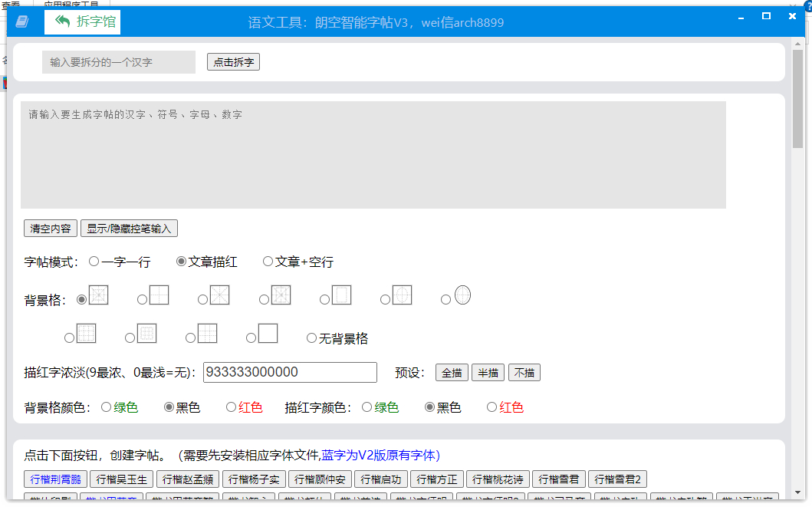
Task: Create copybook with 行楷桃花诗 font
Action: [x=498, y=479]
